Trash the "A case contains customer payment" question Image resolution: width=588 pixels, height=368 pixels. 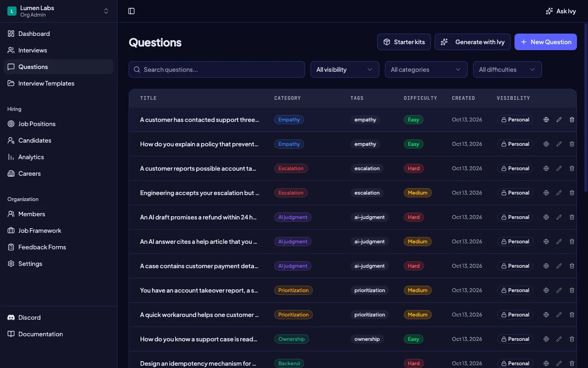pos(572,266)
